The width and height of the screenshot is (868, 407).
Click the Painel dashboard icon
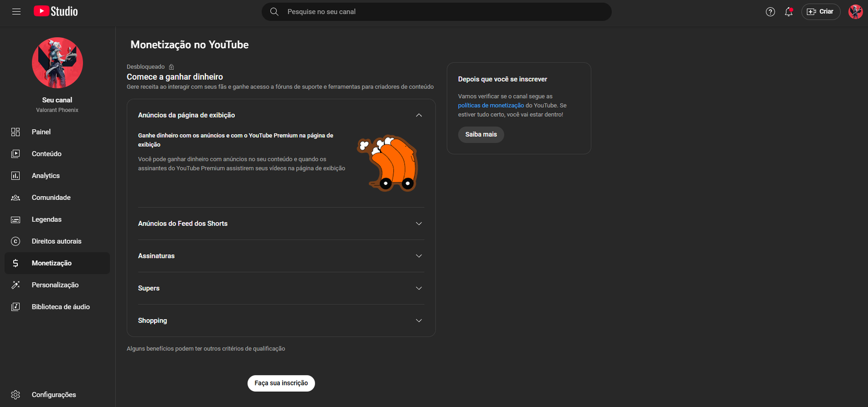16,132
